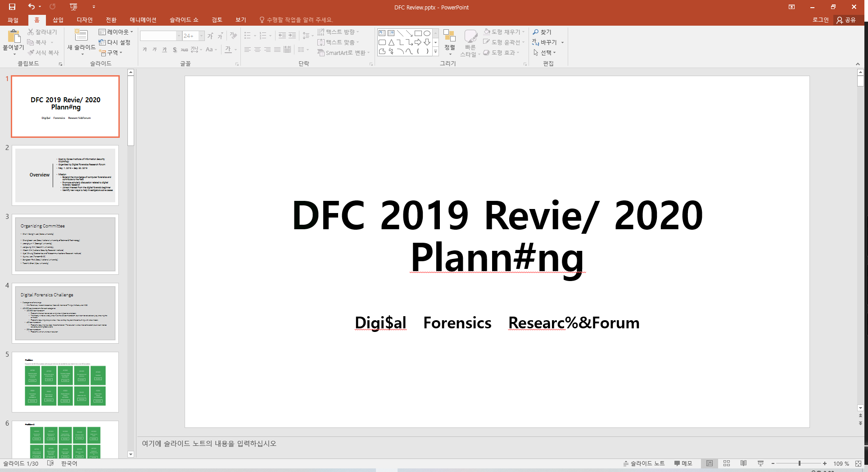The image size is (868, 472).
Task: Click the Share (공유) button
Action: click(x=846, y=20)
